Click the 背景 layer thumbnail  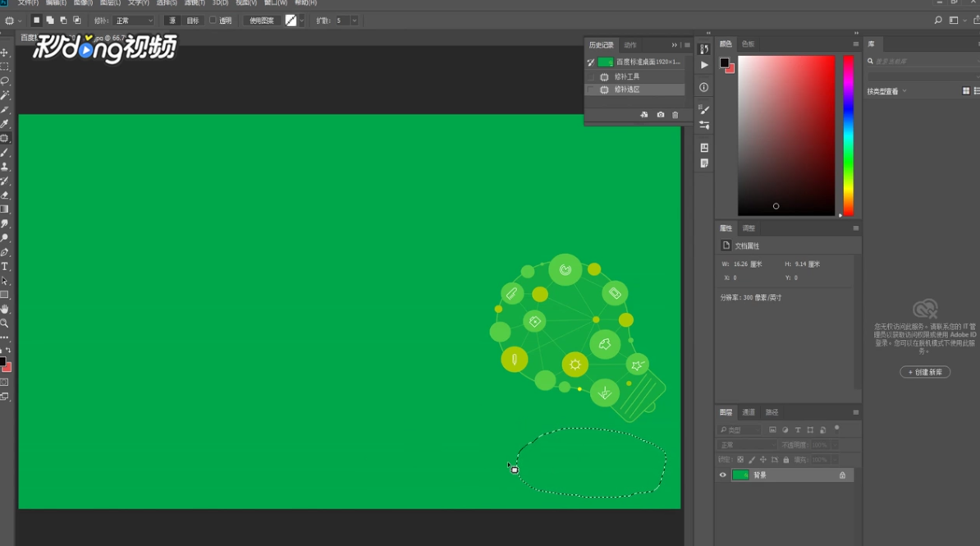click(x=740, y=475)
